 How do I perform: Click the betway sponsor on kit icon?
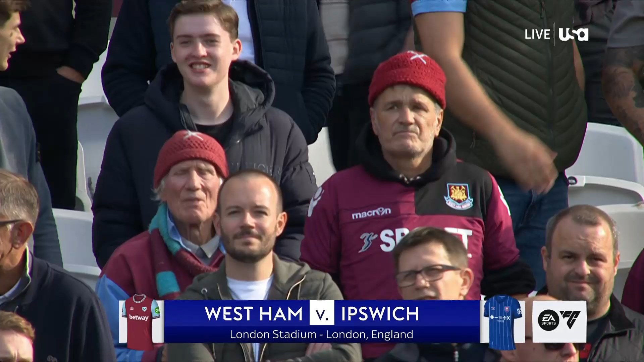139,317
